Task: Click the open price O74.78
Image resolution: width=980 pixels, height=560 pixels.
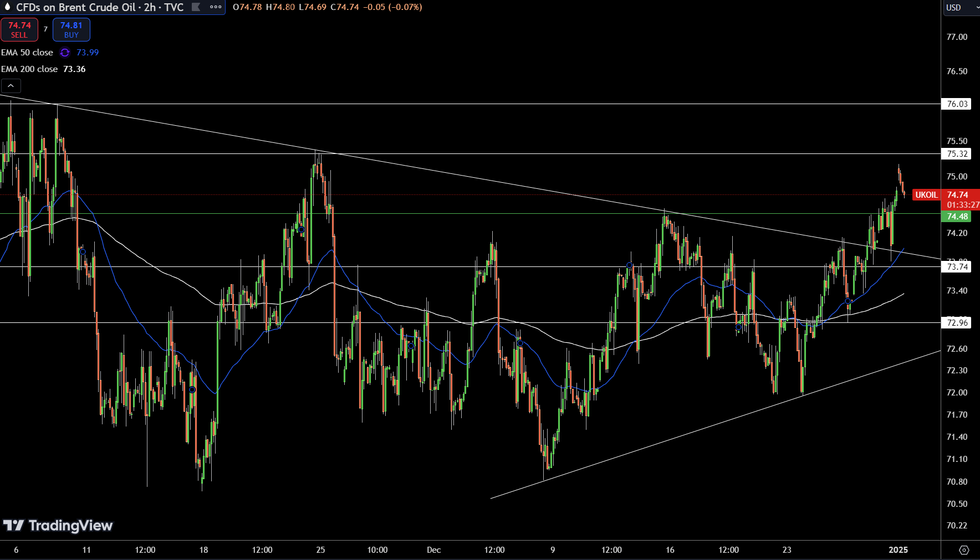Action: point(247,7)
